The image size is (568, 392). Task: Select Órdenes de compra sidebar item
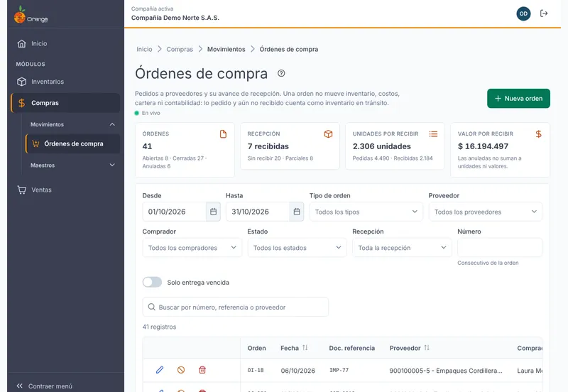click(73, 144)
